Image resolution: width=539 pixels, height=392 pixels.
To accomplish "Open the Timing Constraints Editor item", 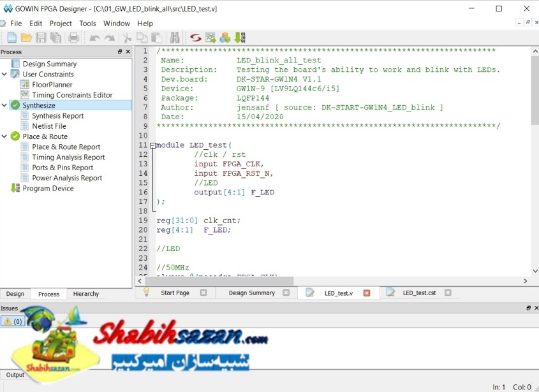I will tap(72, 95).
